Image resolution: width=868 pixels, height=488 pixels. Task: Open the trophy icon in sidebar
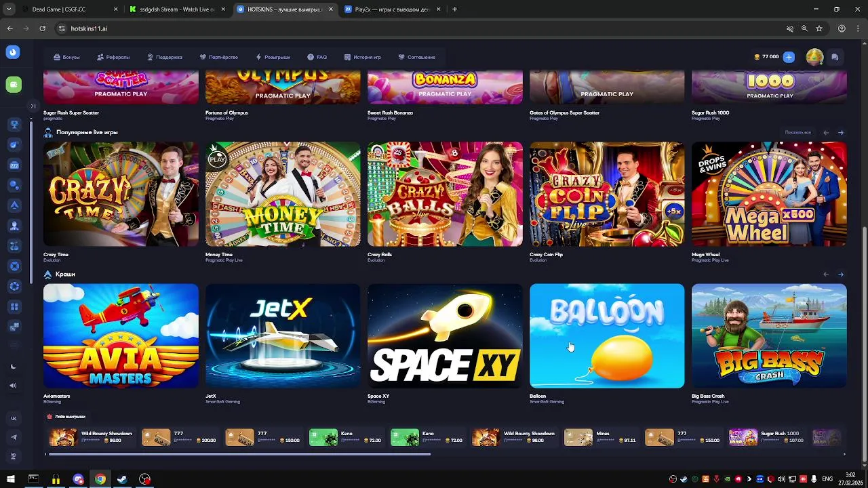pyautogui.click(x=14, y=125)
